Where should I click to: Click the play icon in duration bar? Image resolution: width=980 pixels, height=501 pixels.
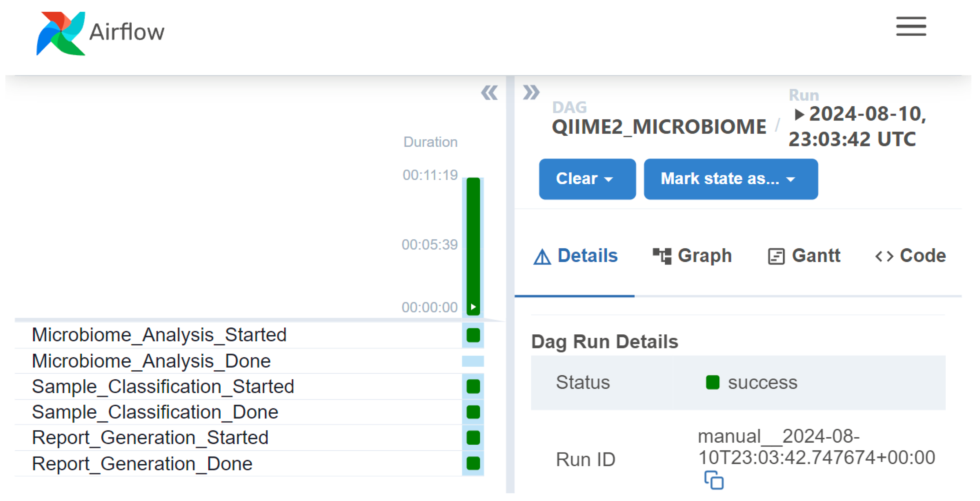click(473, 307)
